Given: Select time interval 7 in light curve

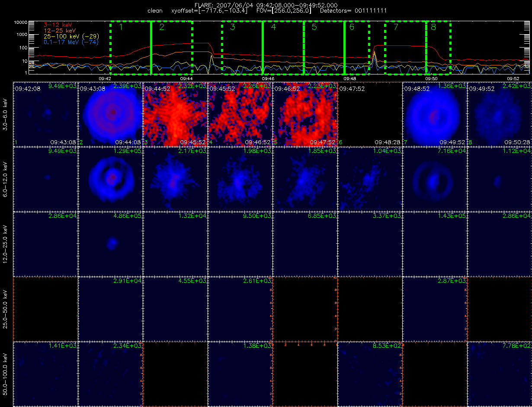Looking at the screenshot, I should pos(406,48).
